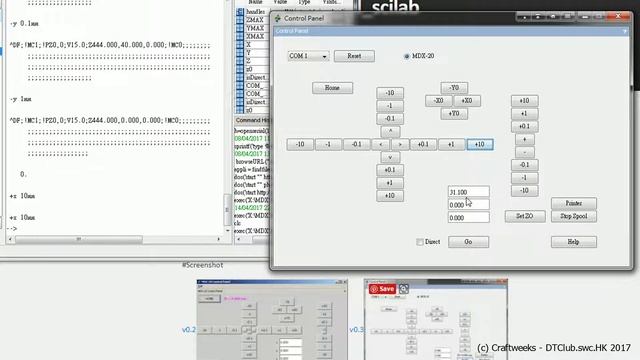Click -0.1 in the horizontal X jog row
The height and width of the screenshot is (360, 640).
pos(356,144)
